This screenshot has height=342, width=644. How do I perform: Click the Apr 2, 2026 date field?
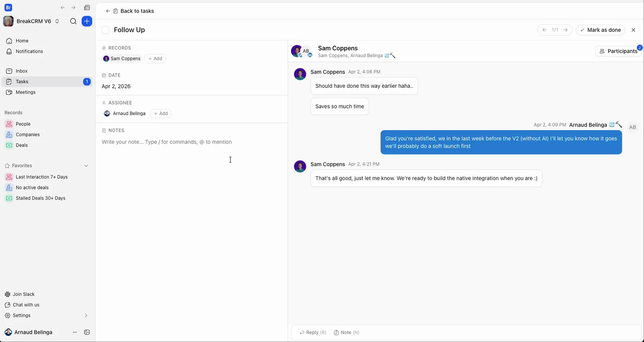click(116, 86)
